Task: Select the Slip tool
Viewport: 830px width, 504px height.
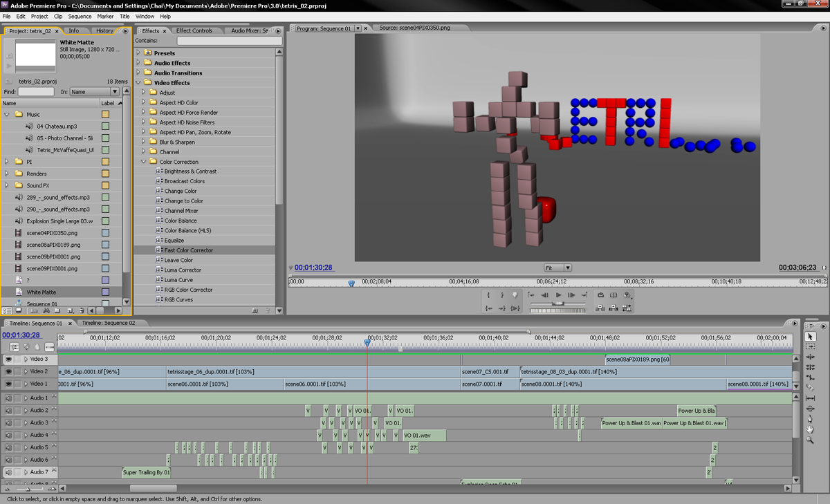Action: (x=811, y=398)
